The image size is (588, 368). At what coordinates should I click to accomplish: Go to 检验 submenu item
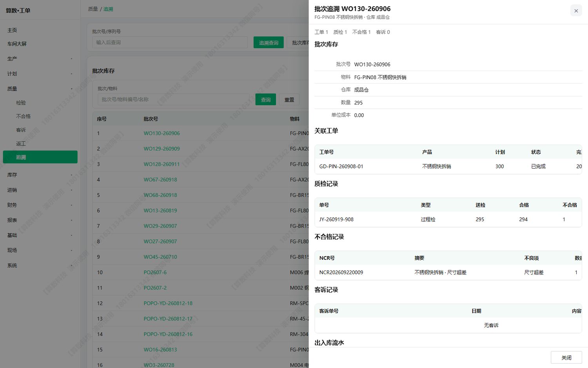pos(40,103)
